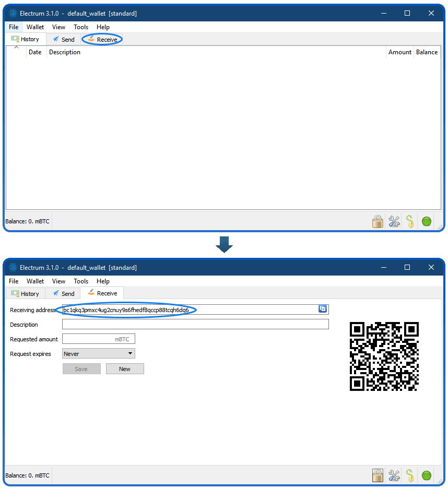The width and height of the screenshot is (448, 489).
Task: Minimize the upper Electrum window
Action: pos(384,13)
